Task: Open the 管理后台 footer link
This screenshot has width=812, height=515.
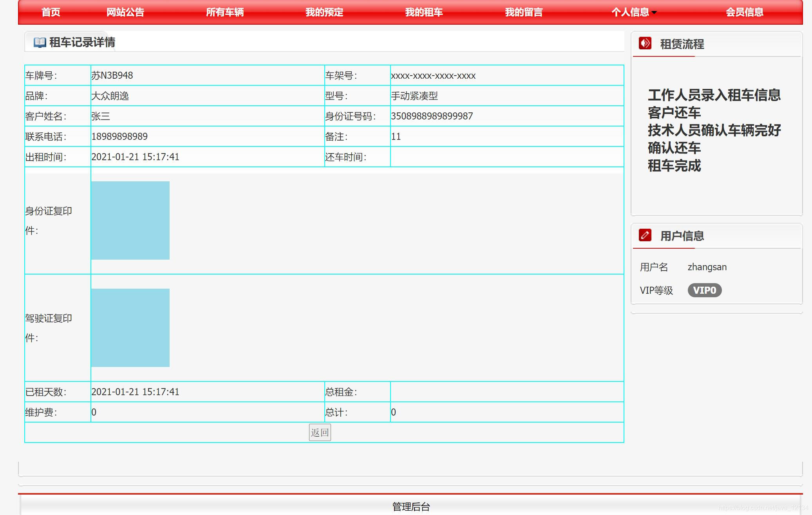Action: tap(411, 507)
